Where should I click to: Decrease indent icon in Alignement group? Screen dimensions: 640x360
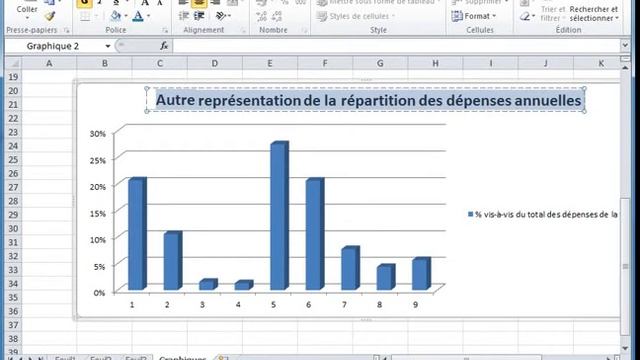pos(184,16)
